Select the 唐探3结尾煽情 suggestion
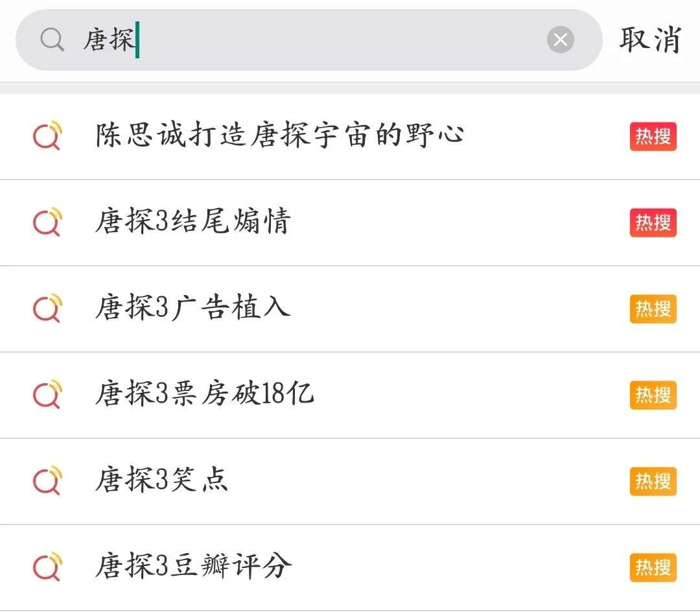 (x=192, y=222)
